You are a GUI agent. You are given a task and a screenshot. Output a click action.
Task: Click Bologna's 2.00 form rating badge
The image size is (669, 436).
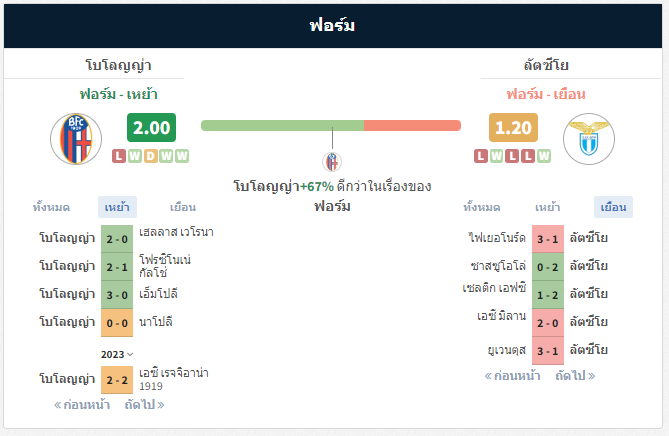[x=151, y=128]
